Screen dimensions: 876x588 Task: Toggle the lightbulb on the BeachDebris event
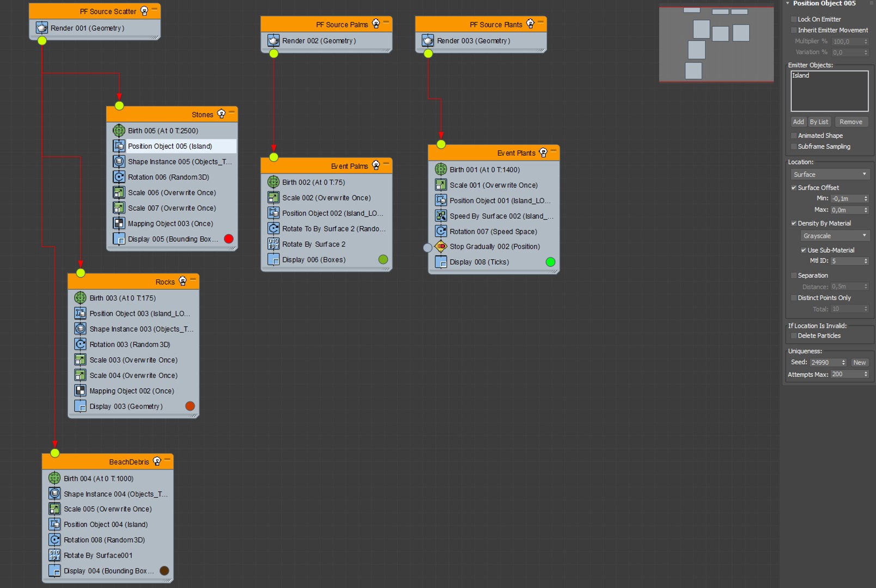click(x=157, y=462)
